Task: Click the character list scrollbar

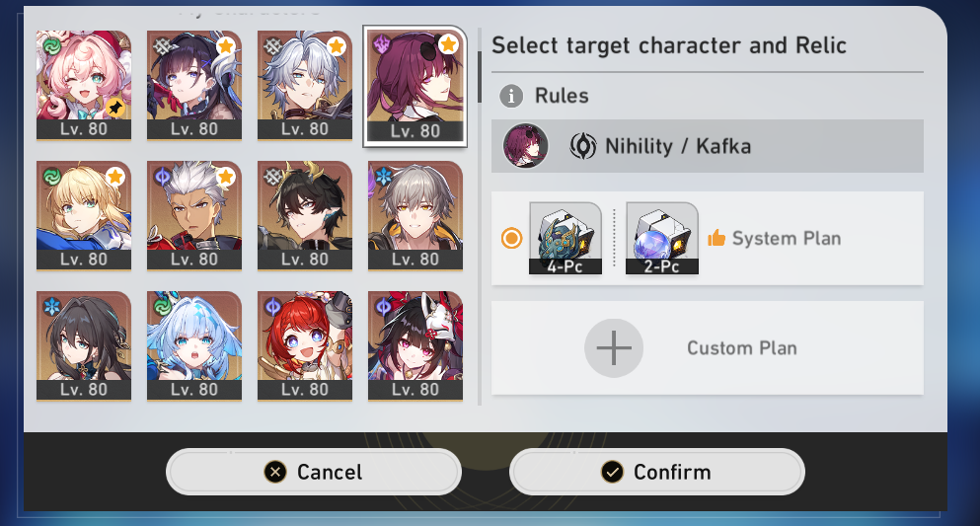Action: 480,77
